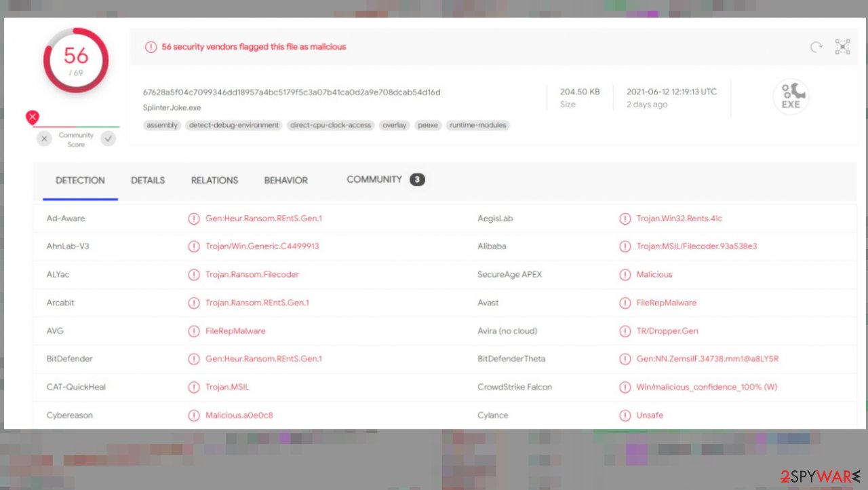The image size is (868, 490).
Task: Click Gen:NN.ZemsilF.34738 detection name
Action: [707, 359]
